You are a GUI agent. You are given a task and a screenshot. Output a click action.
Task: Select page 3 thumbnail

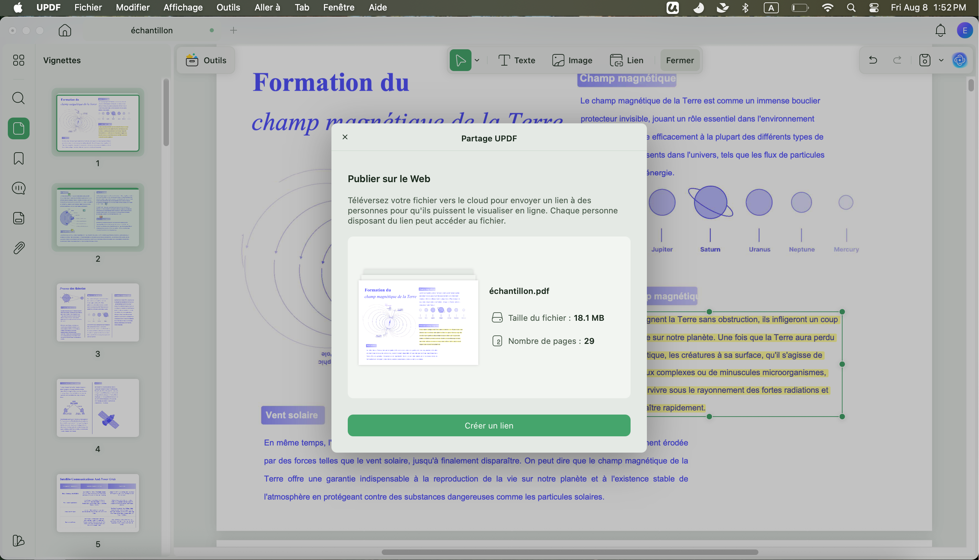98,313
